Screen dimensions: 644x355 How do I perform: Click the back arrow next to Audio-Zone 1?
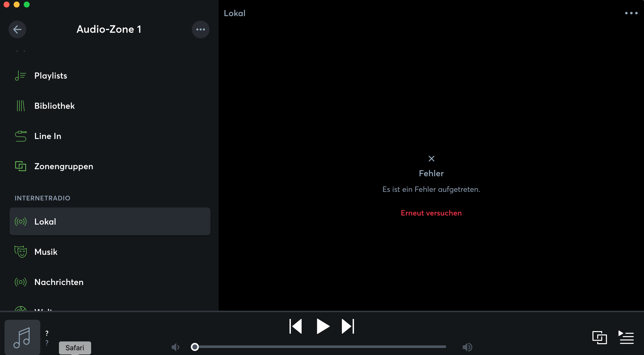coord(17,29)
